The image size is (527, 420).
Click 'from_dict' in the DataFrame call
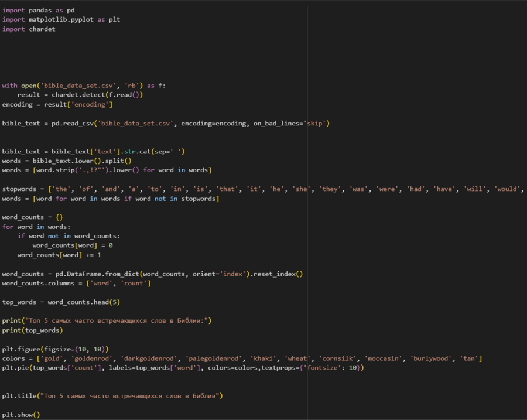(122, 274)
